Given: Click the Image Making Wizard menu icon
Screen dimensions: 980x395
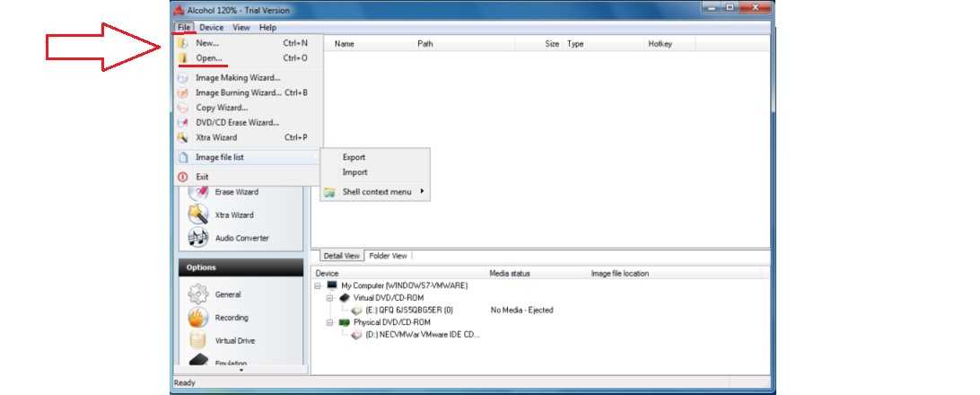Looking at the screenshot, I should 182,78.
